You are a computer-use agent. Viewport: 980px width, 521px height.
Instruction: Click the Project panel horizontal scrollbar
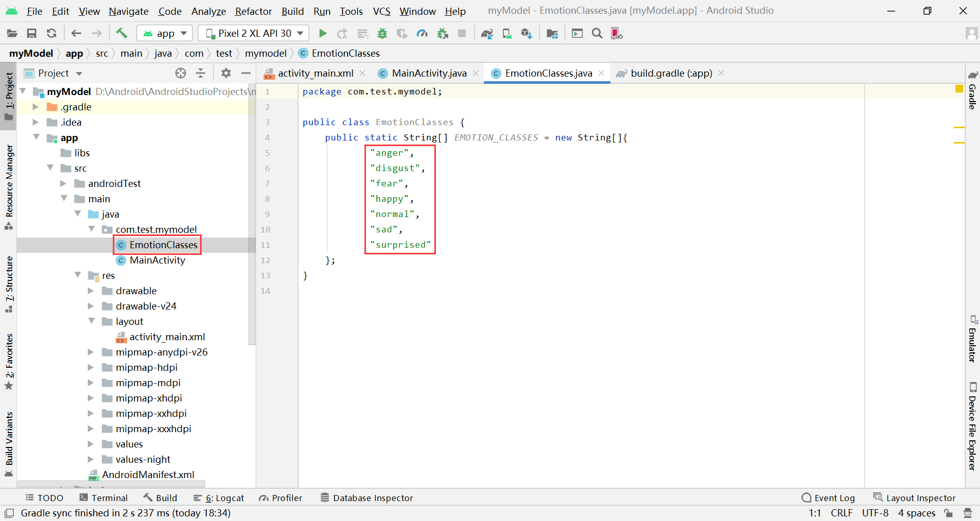[110, 484]
